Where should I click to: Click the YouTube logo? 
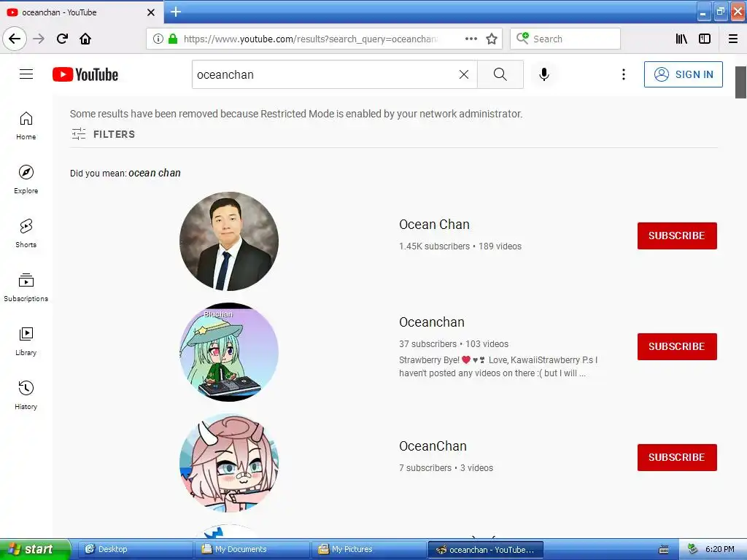pos(85,74)
